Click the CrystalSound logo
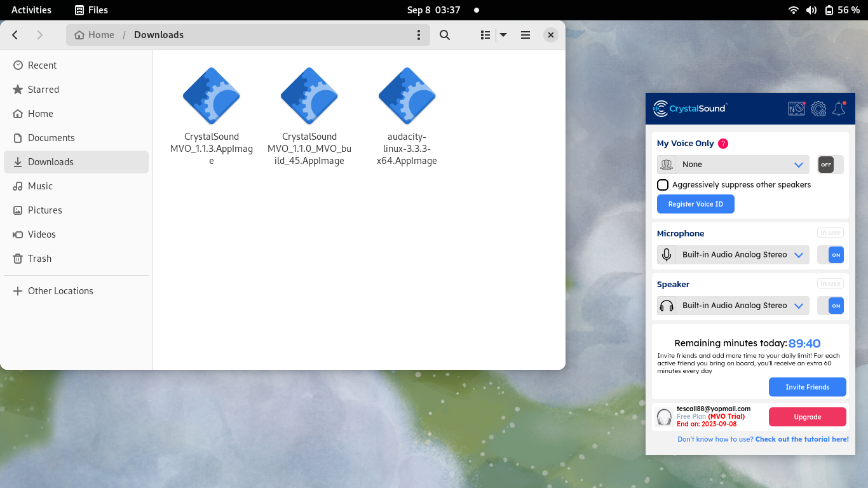Image resolution: width=868 pixels, height=488 pixels. pyautogui.click(x=689, y=109)
